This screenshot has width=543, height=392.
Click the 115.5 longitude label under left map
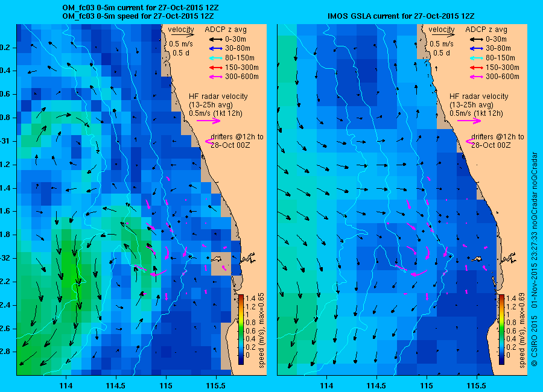pos(216,386)
